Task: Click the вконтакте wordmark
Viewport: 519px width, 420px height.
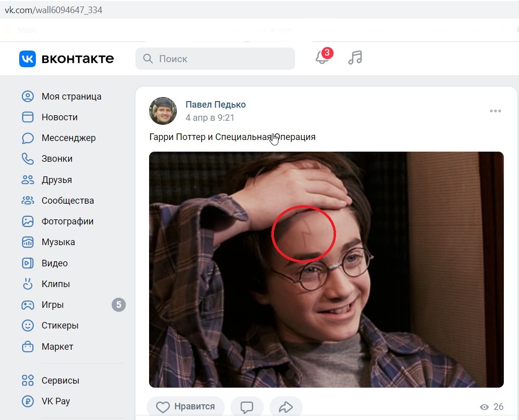Action: pyautogui.click(x=77, y=59)
